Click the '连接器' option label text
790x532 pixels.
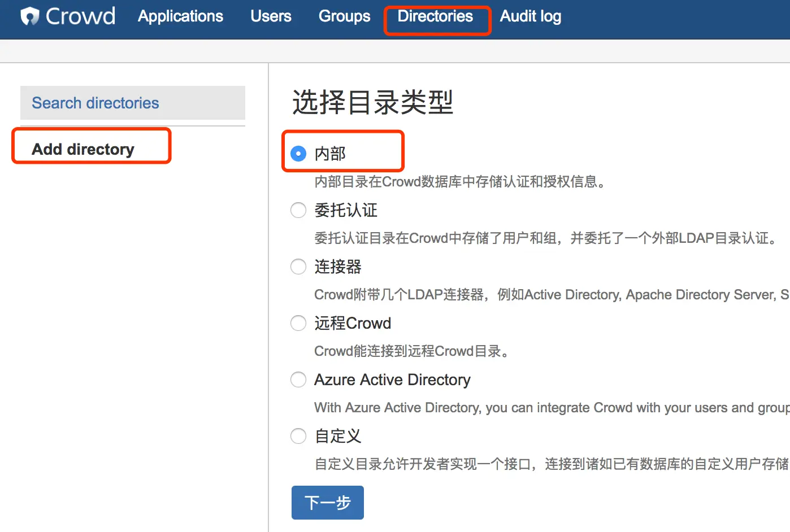(338, 267)
